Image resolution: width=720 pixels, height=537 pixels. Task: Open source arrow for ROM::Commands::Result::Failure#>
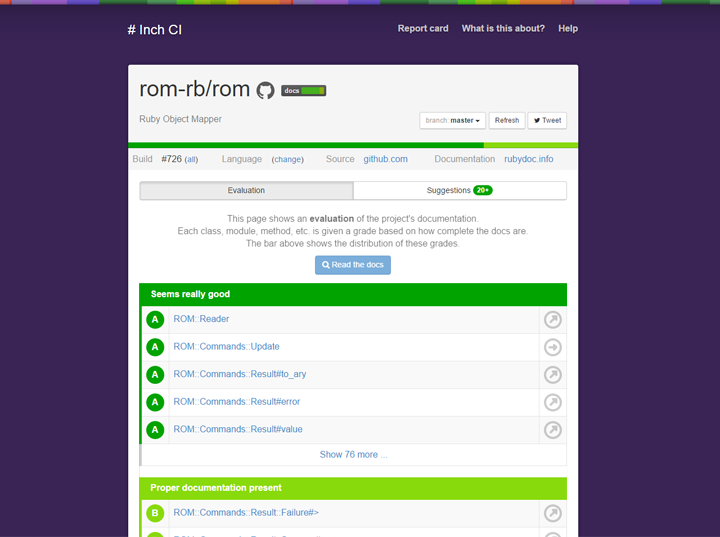[x=552, y=513]
